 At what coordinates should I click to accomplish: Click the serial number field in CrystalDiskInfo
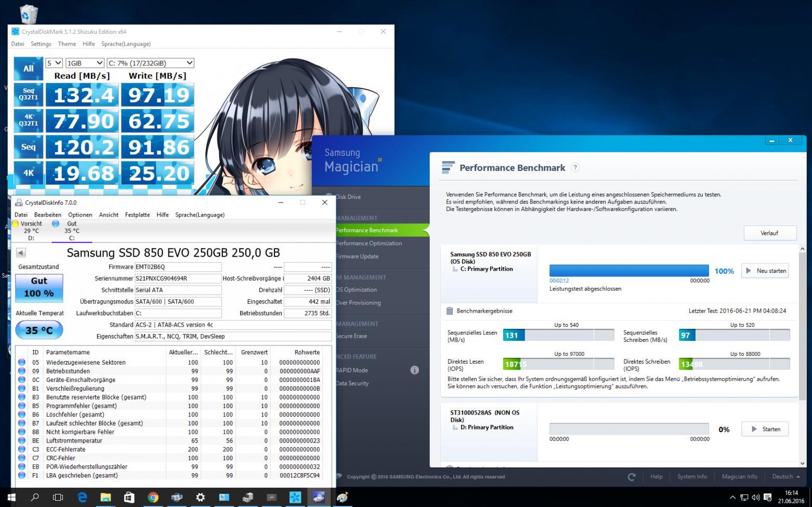[178, 278]
